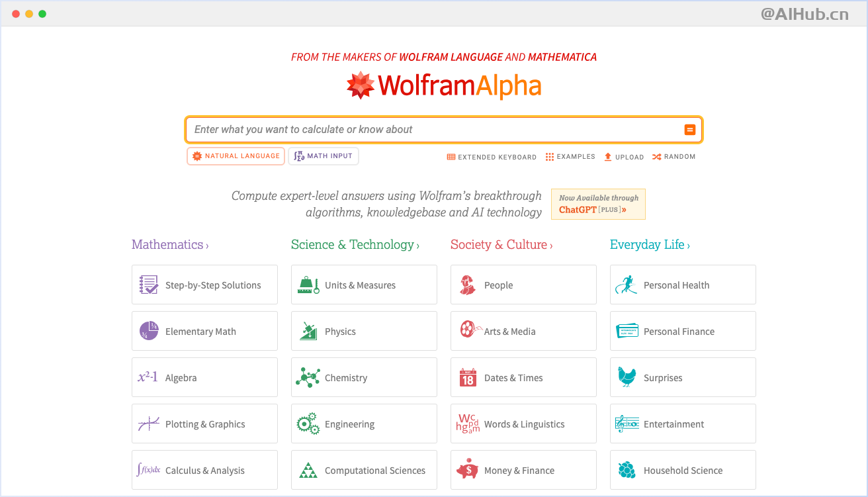Open the Upload option
This screenshot has height=497, width=868.
pos(623,157)
